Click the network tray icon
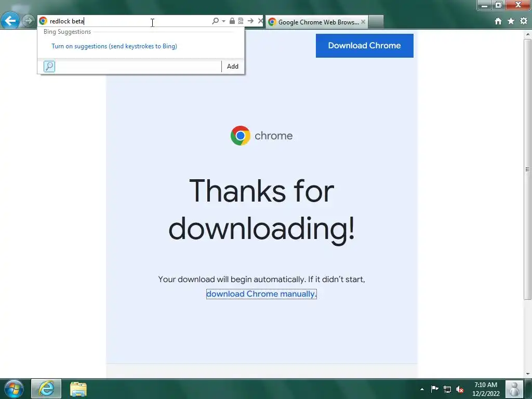This screenshot has height=399, width=532. pyautogui.click(x=447, y=389)
